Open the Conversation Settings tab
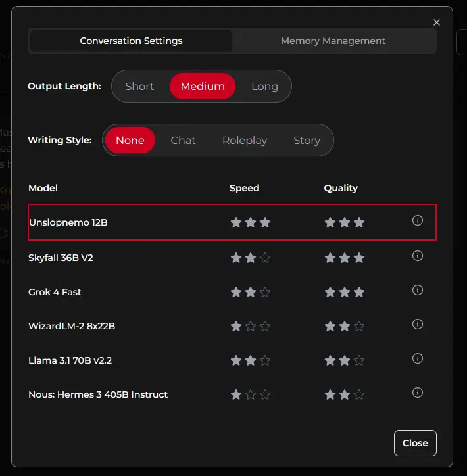This screenshot has height=476, width=467. point(131,41)
